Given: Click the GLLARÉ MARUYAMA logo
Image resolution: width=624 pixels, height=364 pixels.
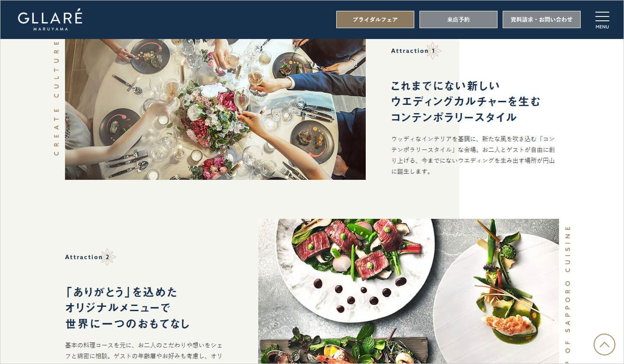Looking at the screenshot, I should pyautogui.click(x=50, y=20).
